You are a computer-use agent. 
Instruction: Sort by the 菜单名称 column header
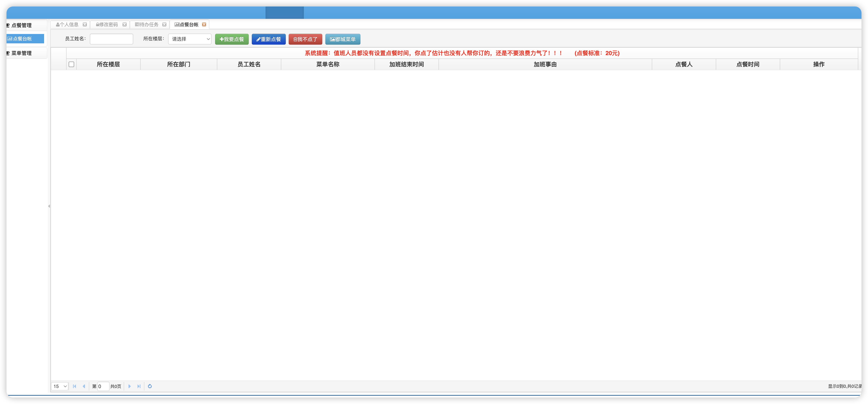click(328, 64)
